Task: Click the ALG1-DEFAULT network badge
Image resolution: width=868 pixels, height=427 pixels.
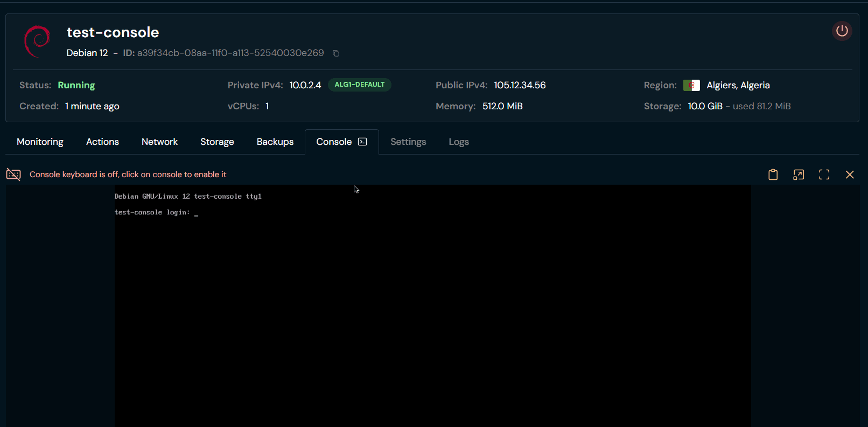Action: coord(360,85)
